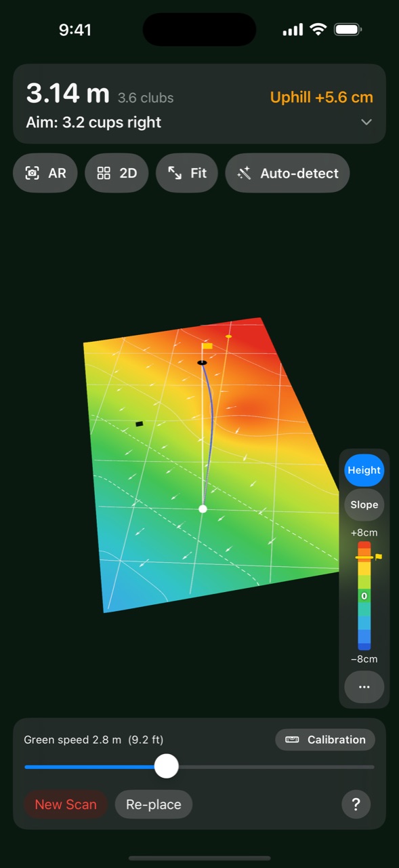The width and height of the screenshot is (399, 868).
Task: Tap the Green speed 2.8 m label
Action: pos(93,740)
